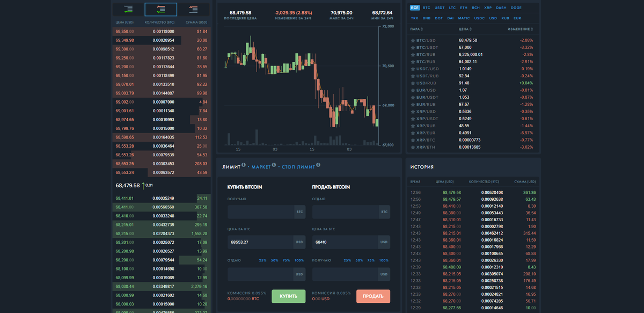This screenshot has width=644, height=313.
Task: Star the USD/RUB pair
Action: [x=413, y=83]
